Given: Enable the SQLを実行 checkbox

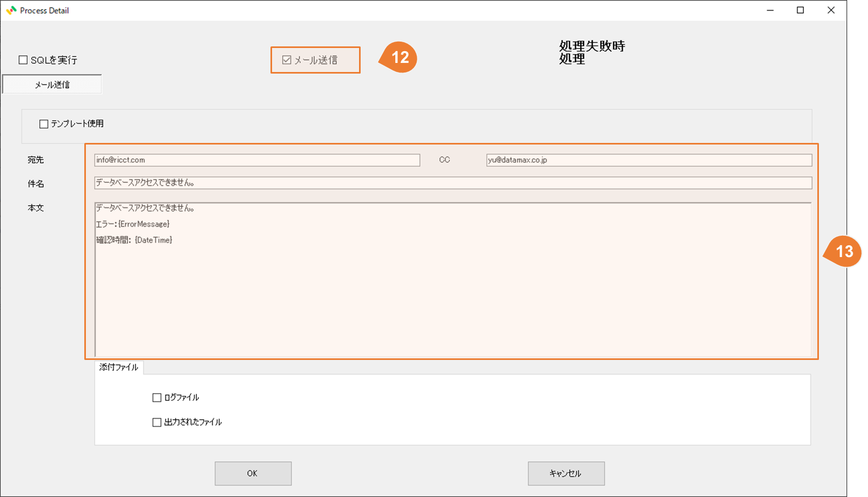Looking at the screenshot, I should pyautogui.click(x=23, y=60).
